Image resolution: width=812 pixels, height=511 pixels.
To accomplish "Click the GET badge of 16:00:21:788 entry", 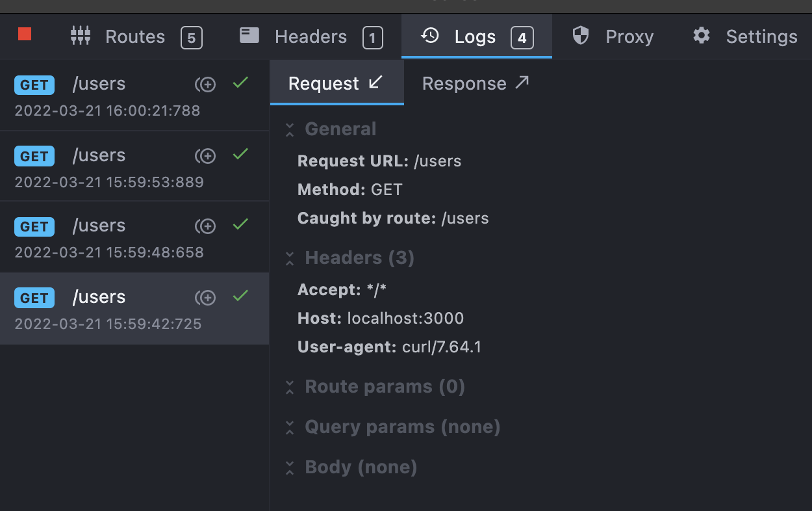I will point(34,85).
